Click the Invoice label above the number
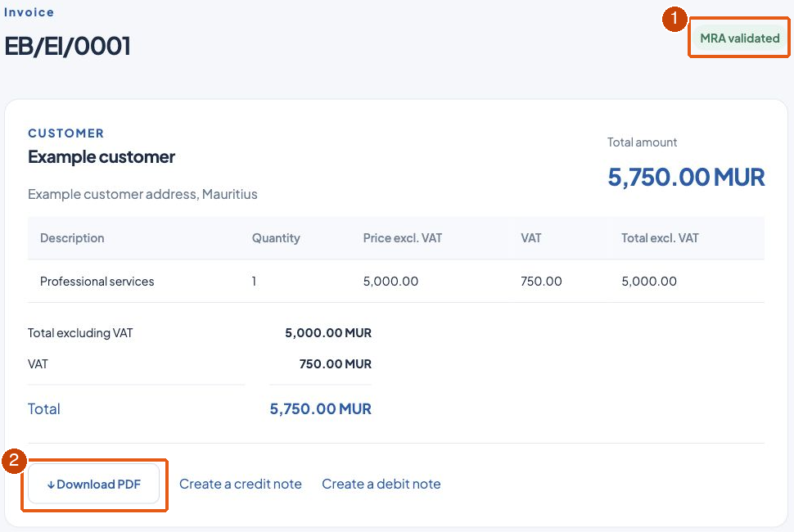 (29, 12)
